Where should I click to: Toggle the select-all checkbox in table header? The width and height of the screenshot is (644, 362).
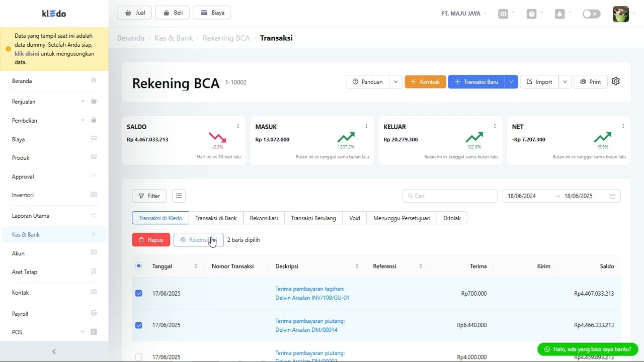pos(139,266)
